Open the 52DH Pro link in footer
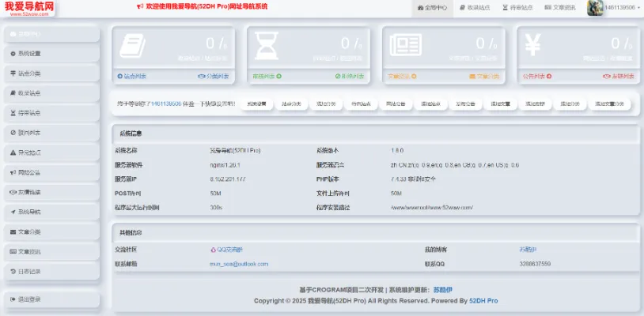 [482, 301]
